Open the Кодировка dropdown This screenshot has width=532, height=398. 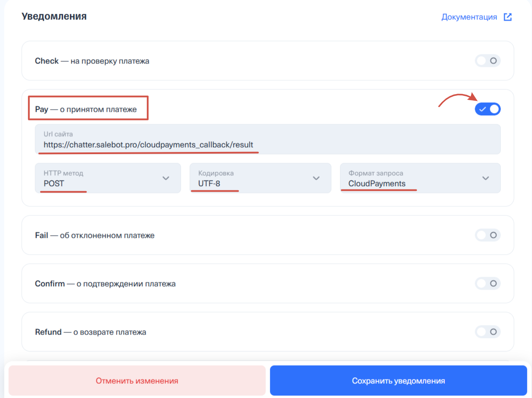260,178
